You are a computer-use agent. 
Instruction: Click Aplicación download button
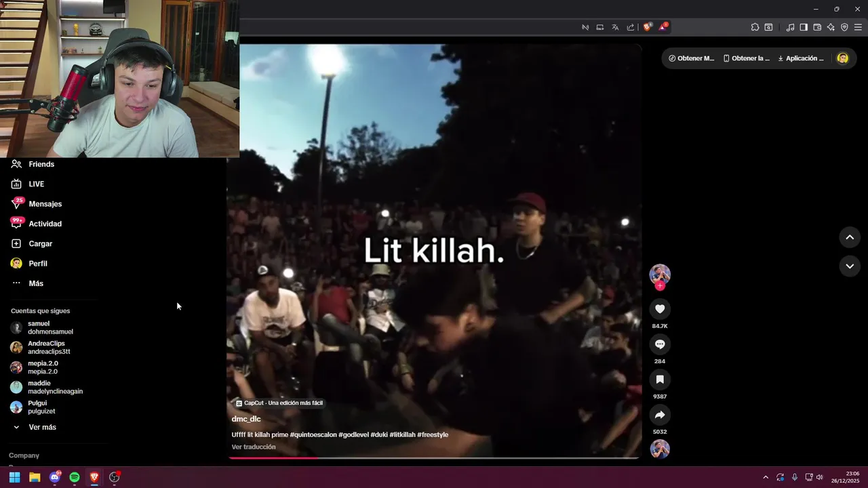tap(801, 58)
